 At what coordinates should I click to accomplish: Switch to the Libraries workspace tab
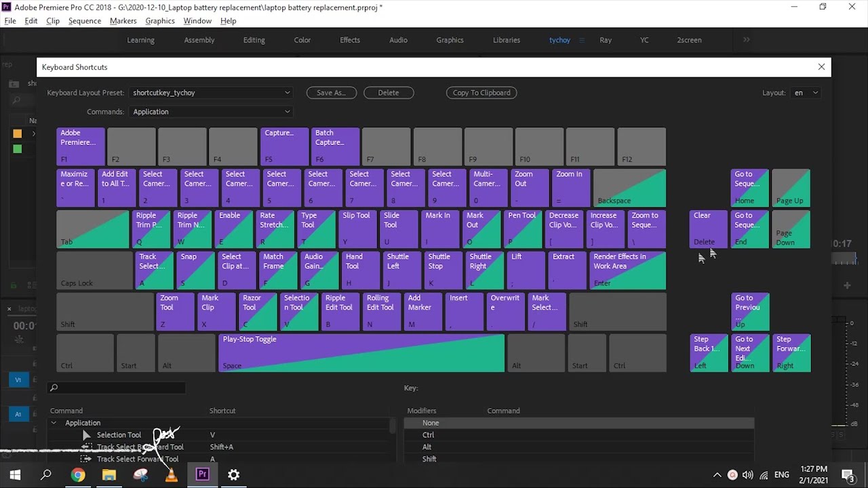click(x=507, y=40)
